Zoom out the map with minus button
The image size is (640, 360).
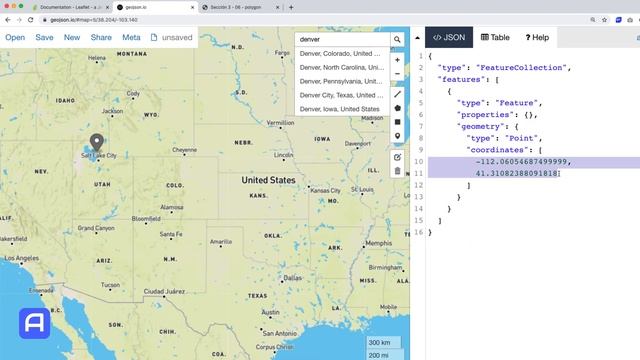(397, 74)
